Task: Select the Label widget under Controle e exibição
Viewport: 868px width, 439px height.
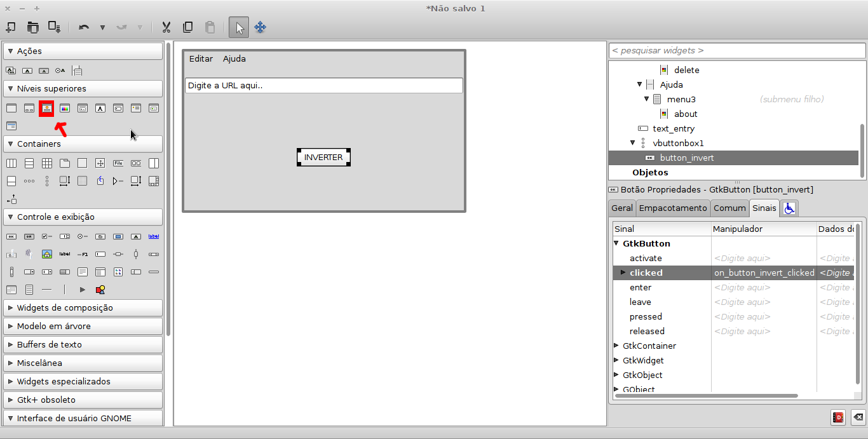Action: [65, 254]
